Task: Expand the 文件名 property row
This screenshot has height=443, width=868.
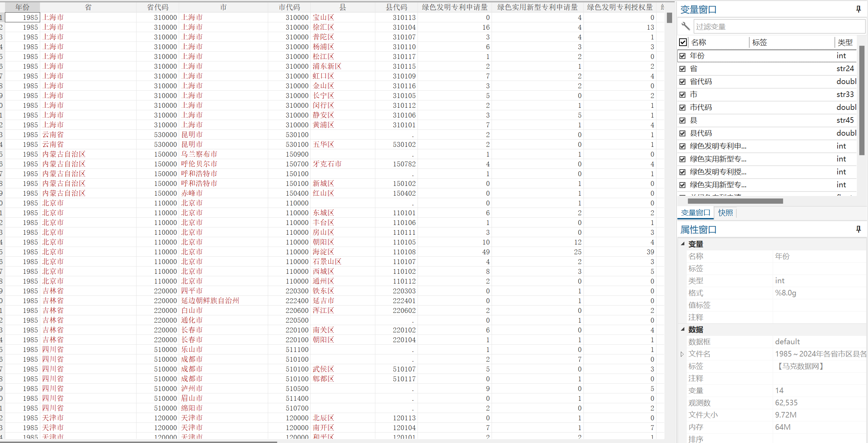Action: tap(682, 354)
